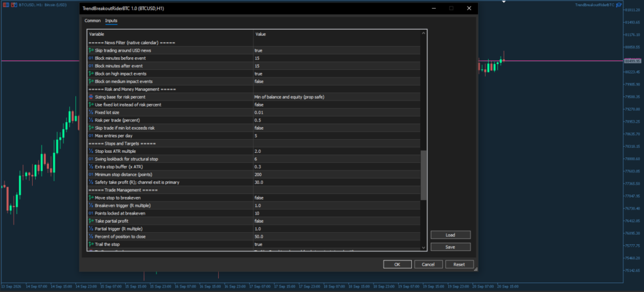Click the Save button

450,247
